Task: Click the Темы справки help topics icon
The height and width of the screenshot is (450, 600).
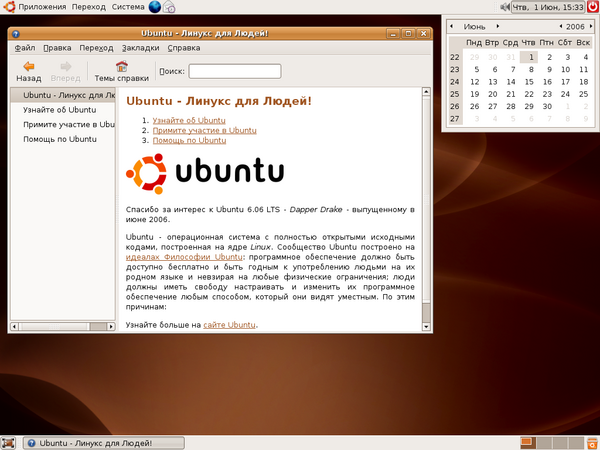Action: [121, 67]
